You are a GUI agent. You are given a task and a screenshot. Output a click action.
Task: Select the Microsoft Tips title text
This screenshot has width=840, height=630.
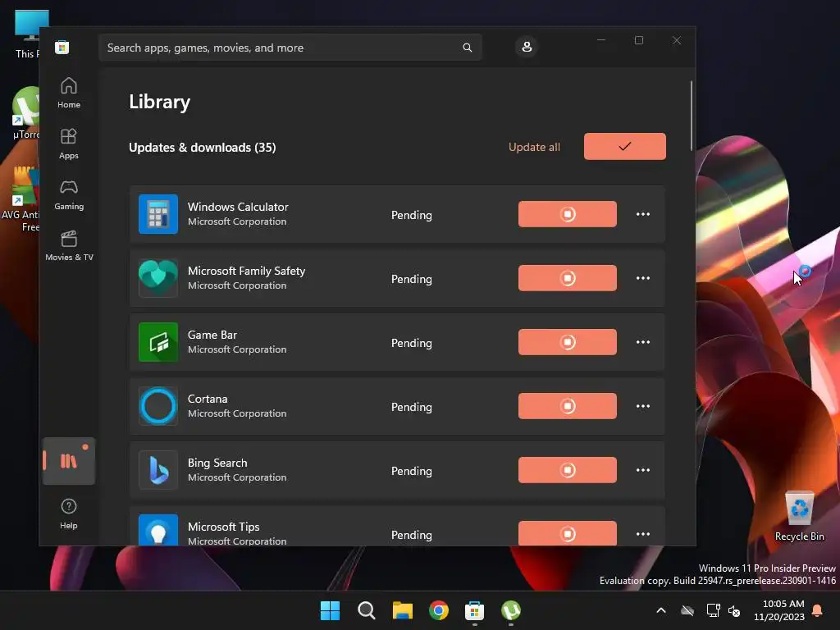[x=223, y=527]
